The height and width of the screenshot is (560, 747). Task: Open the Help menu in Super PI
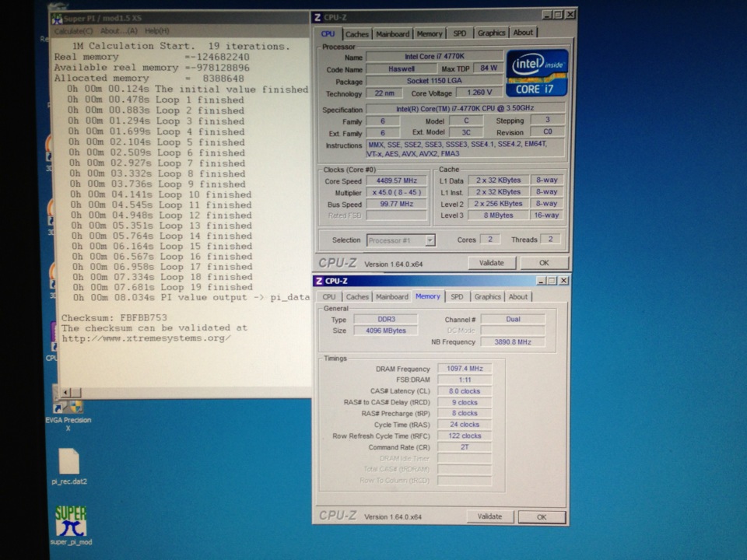pyautogui.click(x=156, y=31)
